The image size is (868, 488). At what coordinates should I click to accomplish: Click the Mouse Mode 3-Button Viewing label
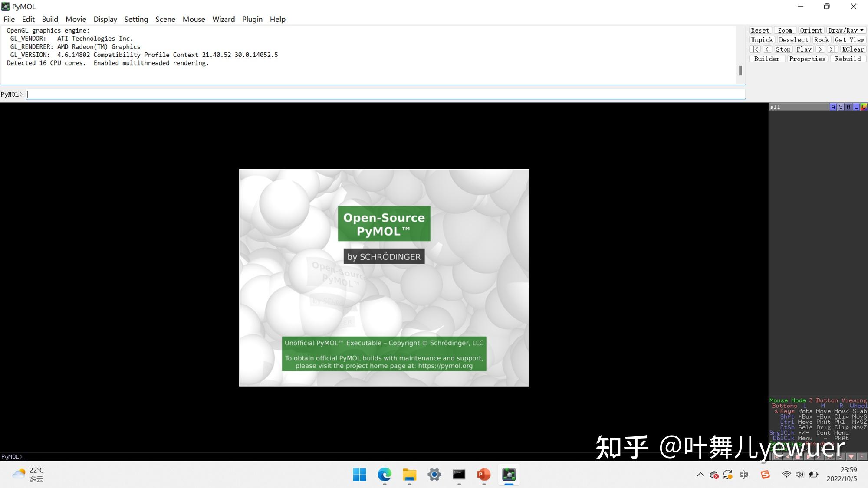click(x=818, y=400)
